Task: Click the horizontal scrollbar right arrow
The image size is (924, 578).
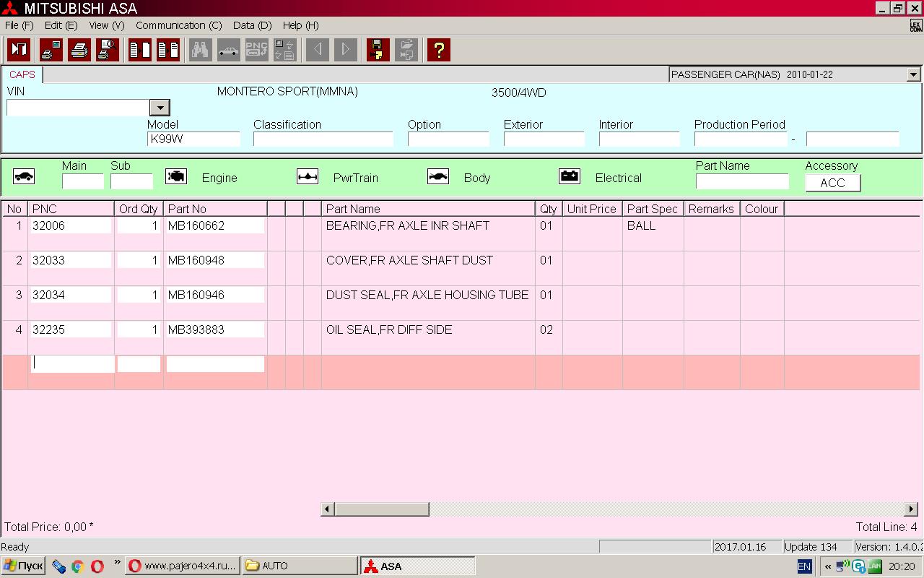Action: pos(911,509)
